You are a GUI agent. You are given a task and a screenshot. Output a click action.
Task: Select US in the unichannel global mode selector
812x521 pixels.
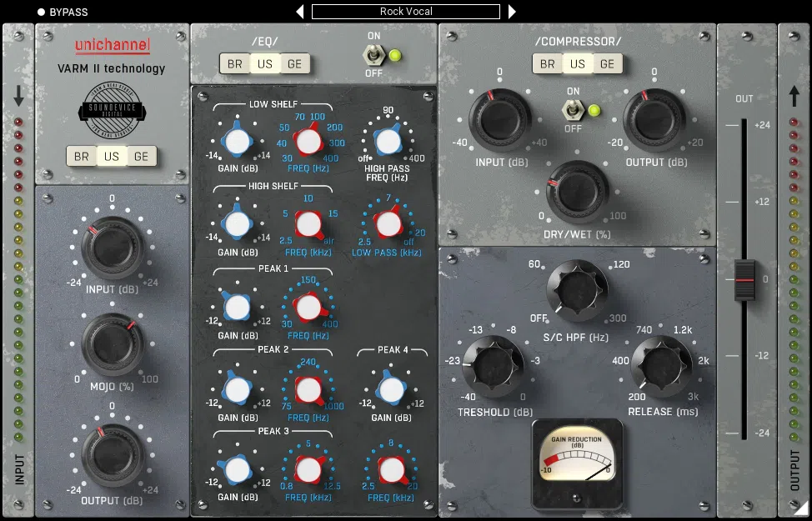tap(112, 157)
